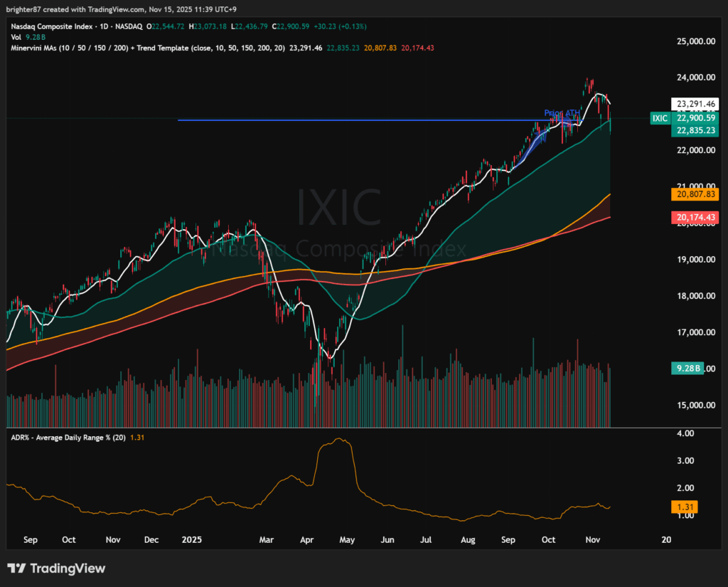The height and width of the screenshot is (587, 728).
Task: Click the 25,000.00 price axis level
Action: point(695,41)
